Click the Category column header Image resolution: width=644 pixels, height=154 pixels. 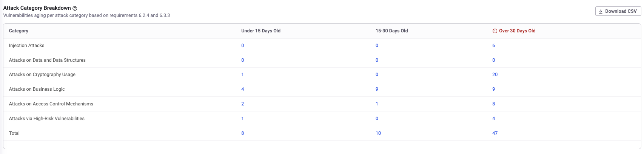click(18, 31)
